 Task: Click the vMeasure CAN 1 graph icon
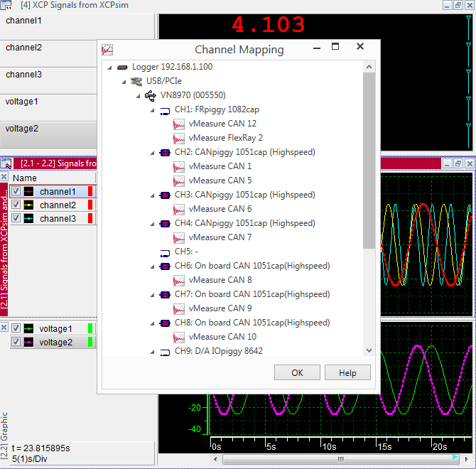coord(179,167)
